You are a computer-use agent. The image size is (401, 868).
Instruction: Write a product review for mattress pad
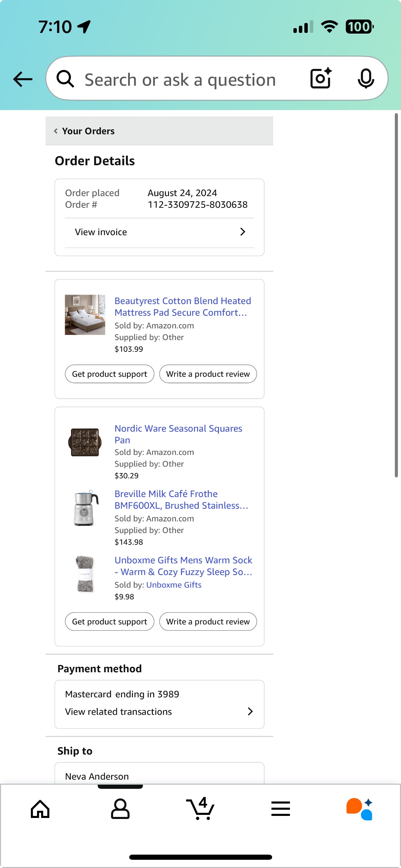(208, 374)
